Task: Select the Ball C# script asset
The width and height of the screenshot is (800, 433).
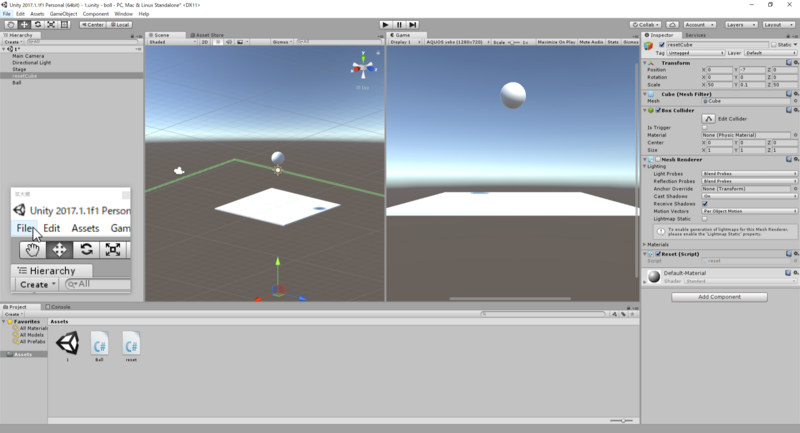Action: [99, 345]
